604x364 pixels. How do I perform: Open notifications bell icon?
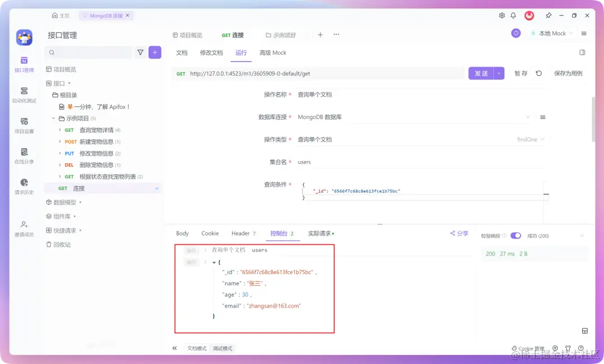point(513,16)
